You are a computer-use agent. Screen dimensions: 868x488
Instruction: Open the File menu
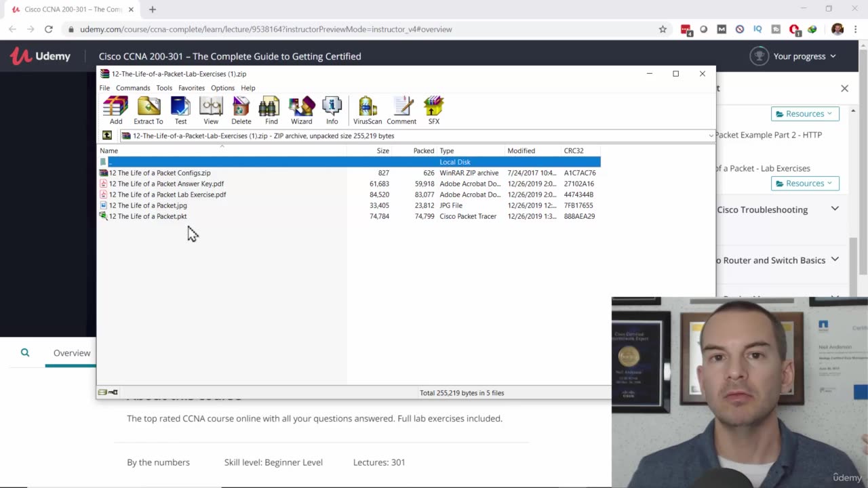104,88
